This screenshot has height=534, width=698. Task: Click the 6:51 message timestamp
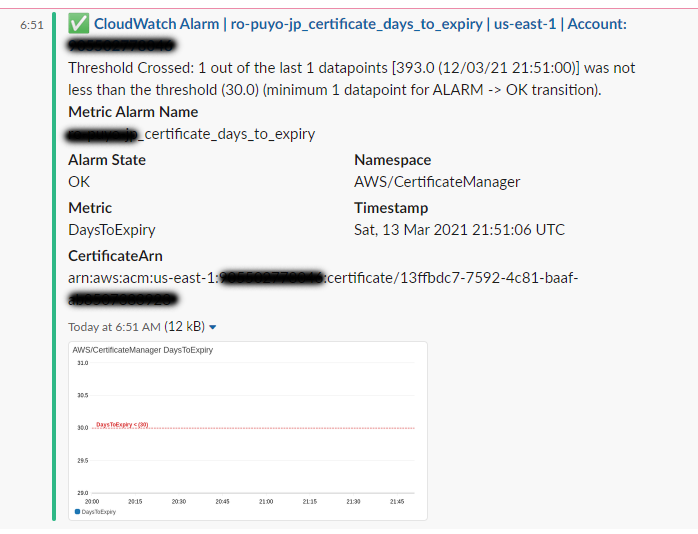click(x=32, y=25)
